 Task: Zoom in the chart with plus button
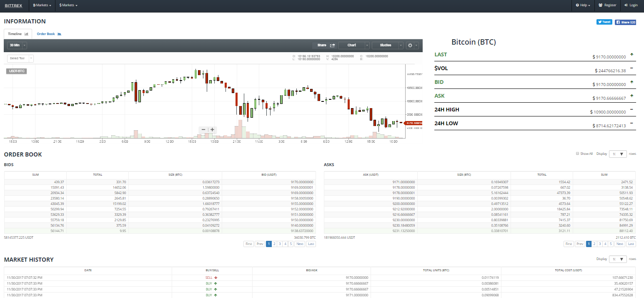(x=212, y=130)
